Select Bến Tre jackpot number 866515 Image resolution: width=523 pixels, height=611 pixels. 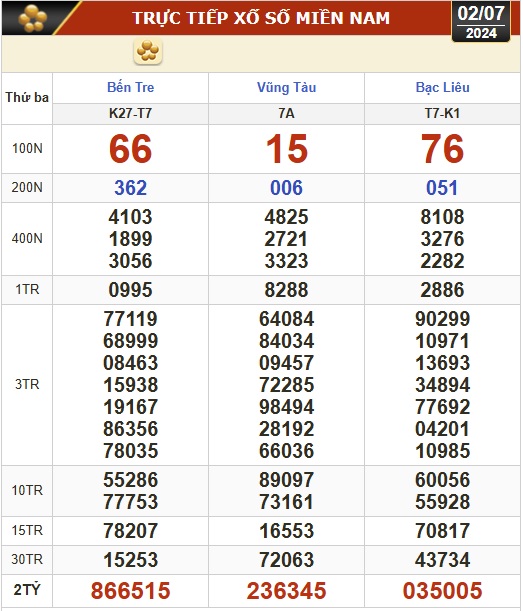click(x=131, y=590)
